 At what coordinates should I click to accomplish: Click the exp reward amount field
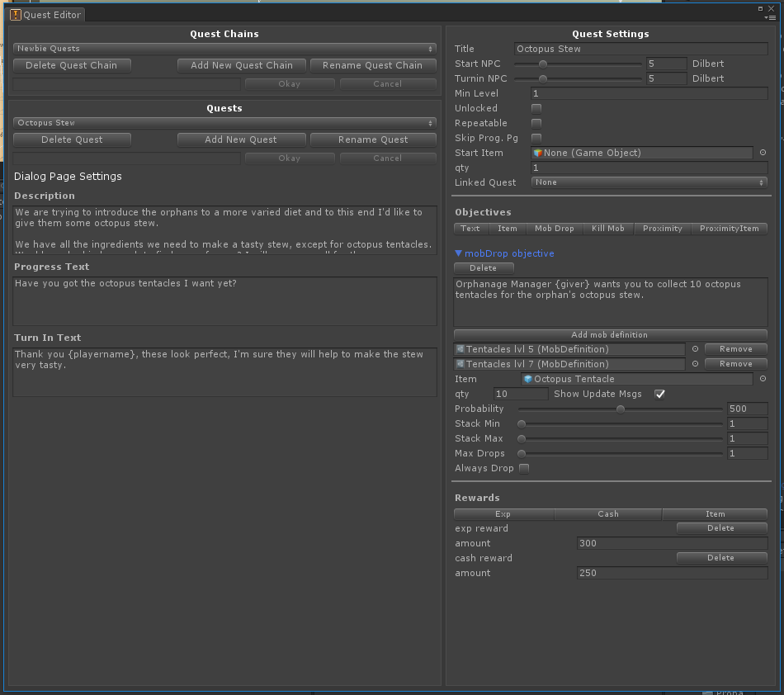[x=673, y=543]
